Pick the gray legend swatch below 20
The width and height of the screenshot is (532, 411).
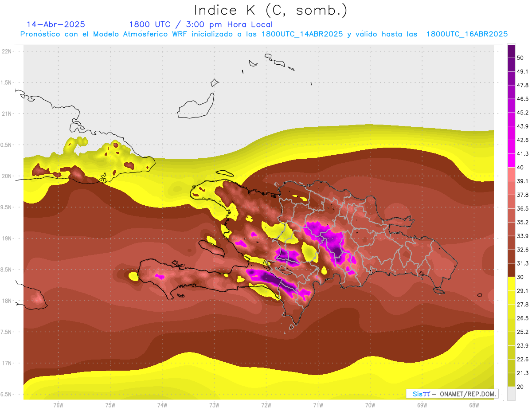click(511, 393)
